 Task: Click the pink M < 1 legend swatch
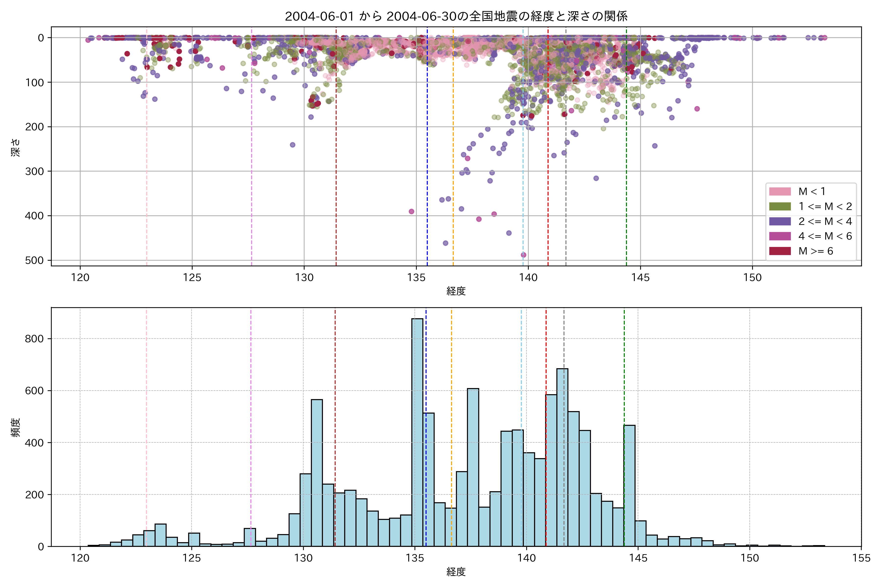[x=780, y=192]
